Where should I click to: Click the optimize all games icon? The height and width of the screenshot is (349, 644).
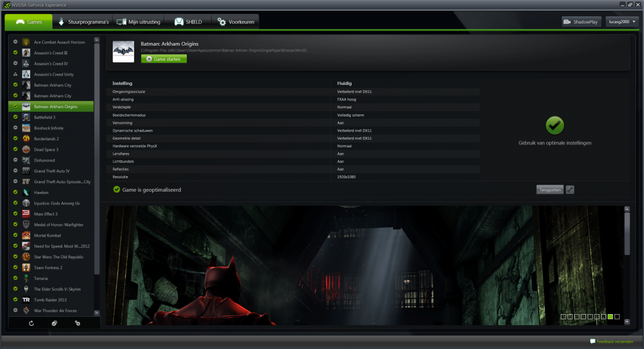tap(54, 323)
